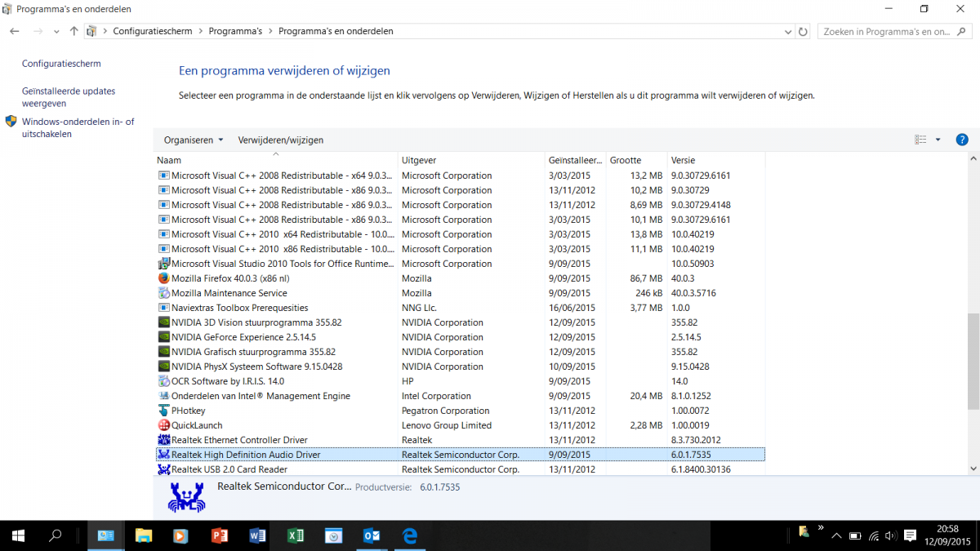Image resolution: width=980 pixels, height=551 pixels.
Task: Click the PHotkey program icon
Action: pyautogui.click(x=163, y=411)
